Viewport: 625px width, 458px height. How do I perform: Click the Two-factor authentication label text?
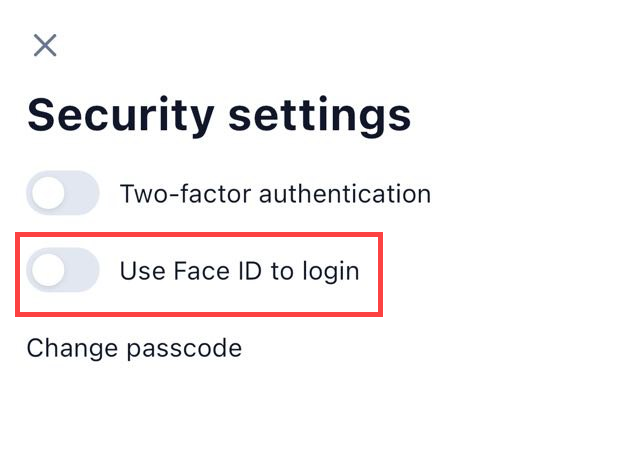coord(275,193)
